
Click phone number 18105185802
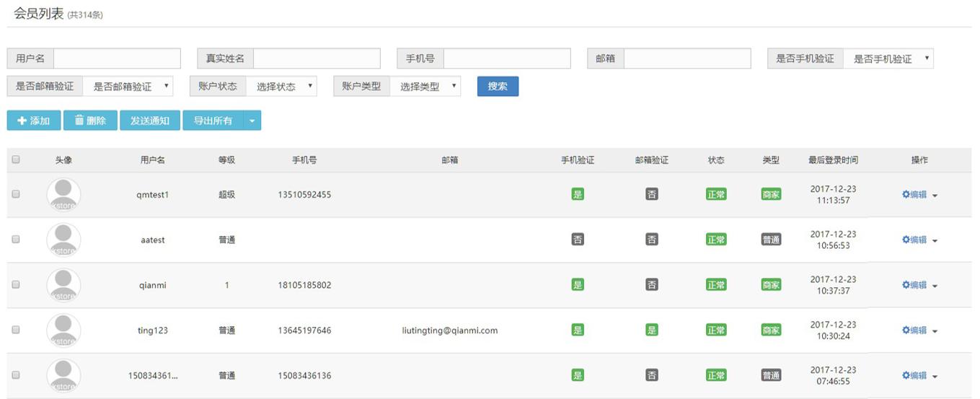pos(304,285)
